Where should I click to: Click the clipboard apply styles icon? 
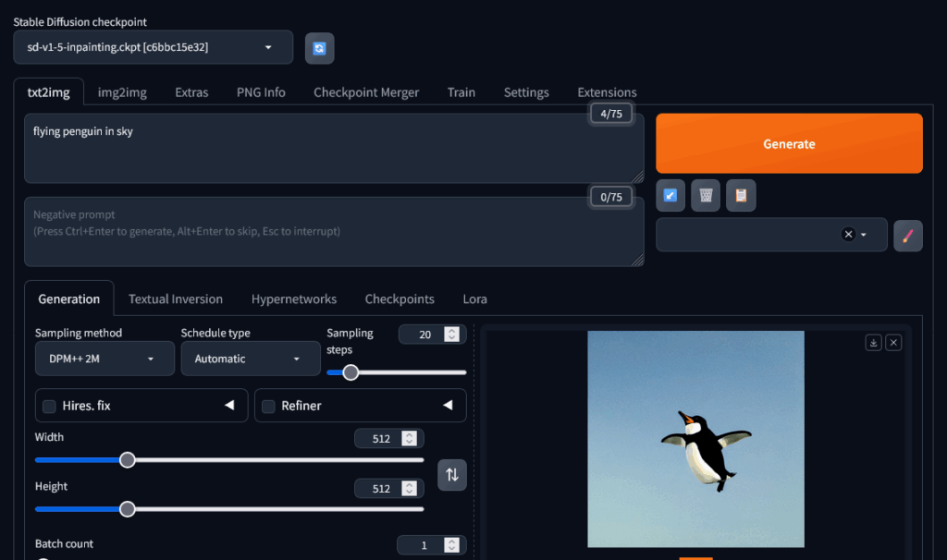(741, 195)
